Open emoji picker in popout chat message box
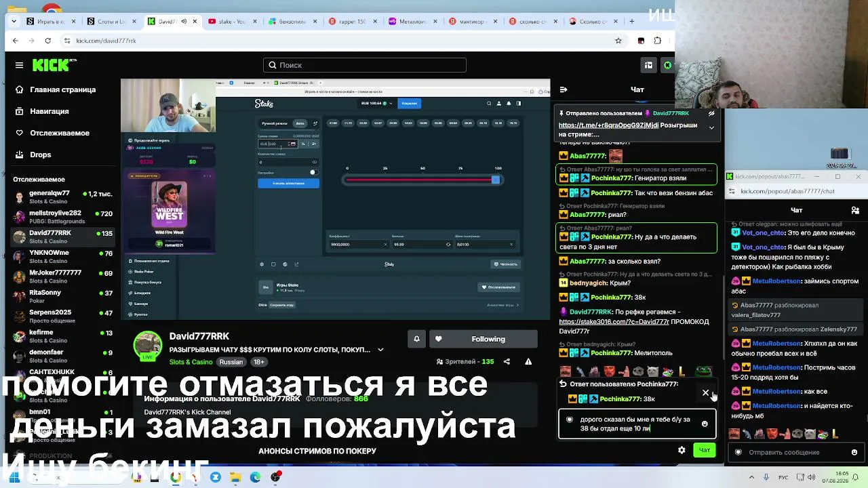Image resolution: width=868 pixels, height=488 pixels. [854, 452]
